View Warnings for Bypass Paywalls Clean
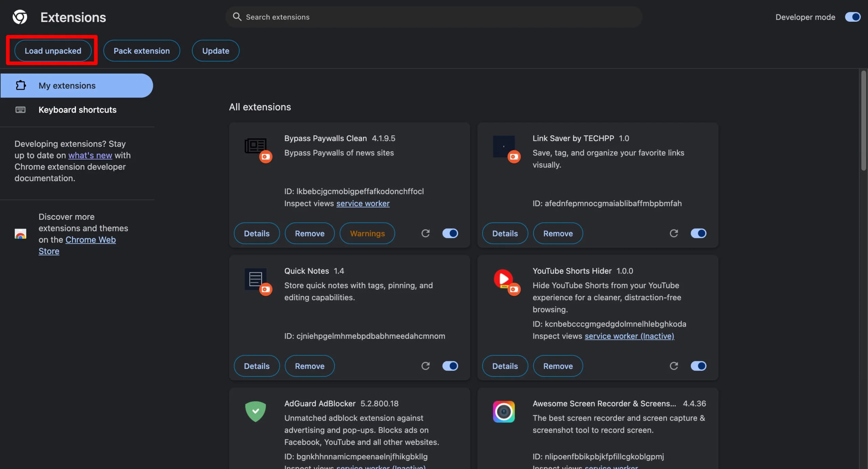 367,233
